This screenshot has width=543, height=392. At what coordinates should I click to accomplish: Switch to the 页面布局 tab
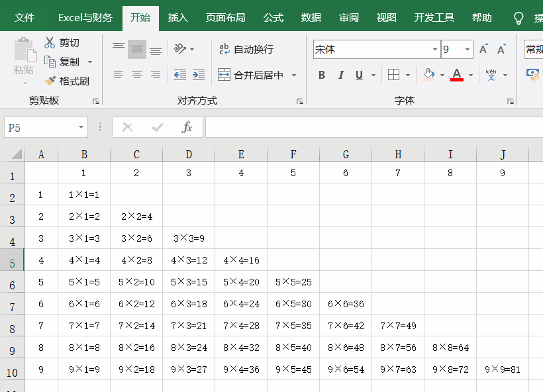point(225,18)
